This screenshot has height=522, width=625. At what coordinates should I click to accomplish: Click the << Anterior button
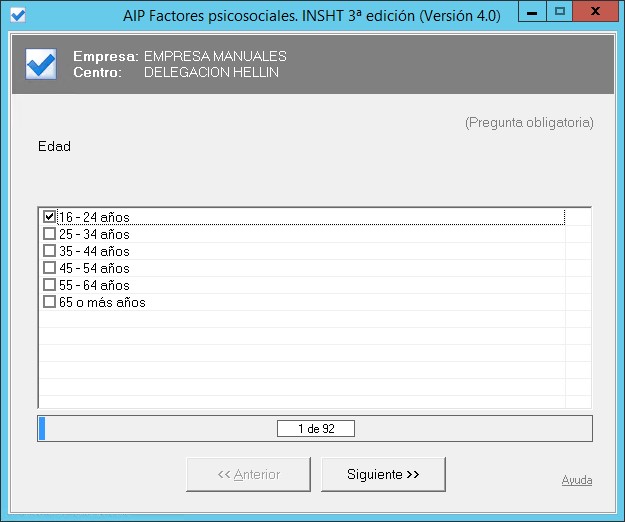[x=248, y=474]
